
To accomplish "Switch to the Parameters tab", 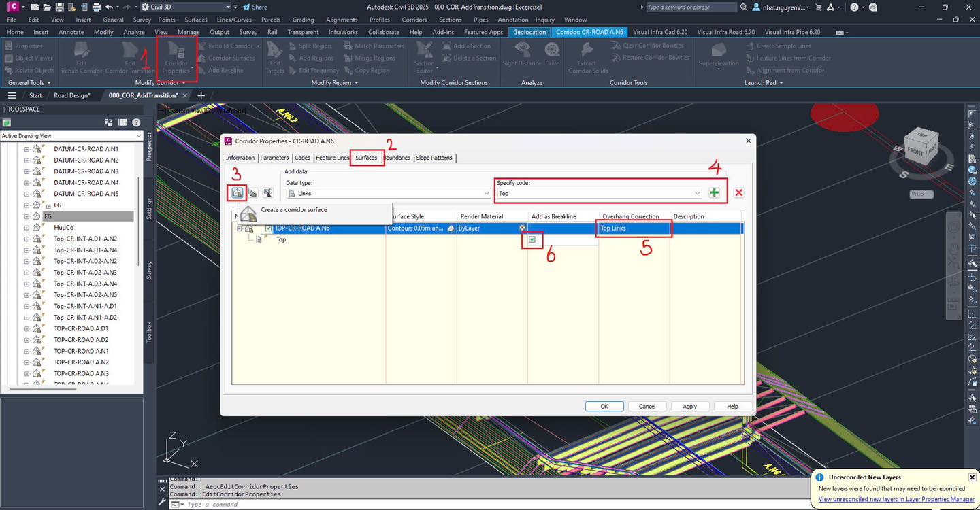I will point(275,158).
